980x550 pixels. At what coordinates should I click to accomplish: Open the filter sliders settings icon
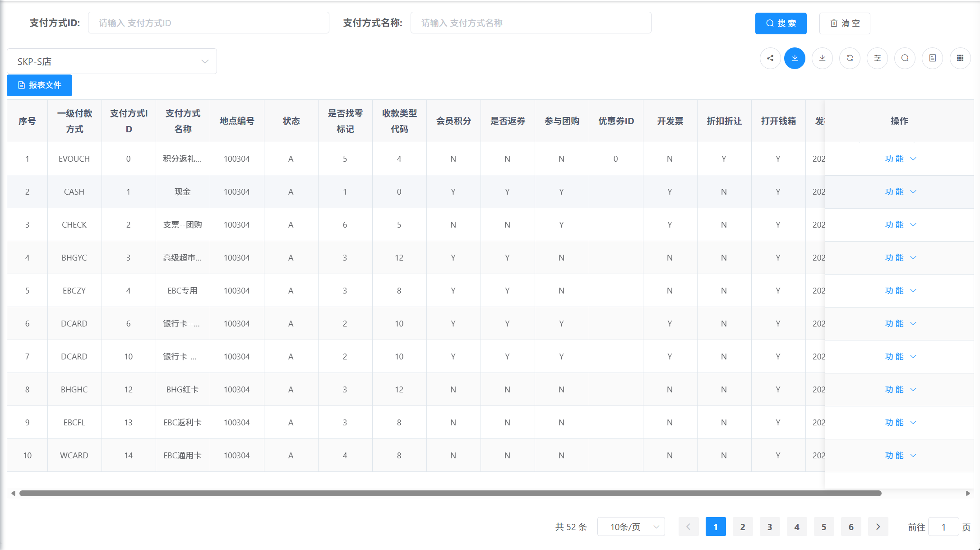(877, 58)
